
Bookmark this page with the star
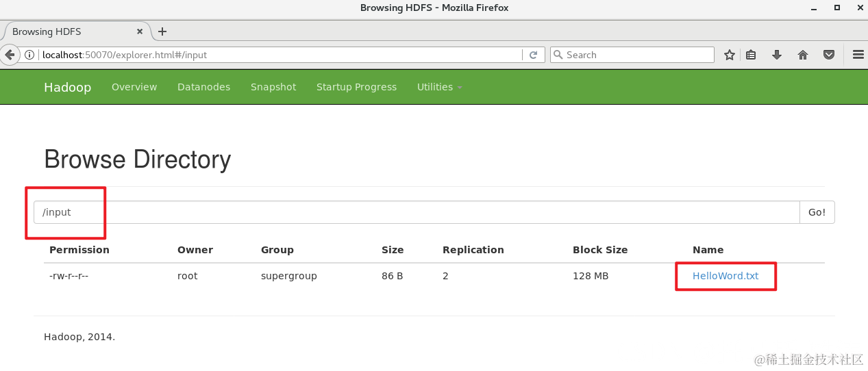[730, 55]
